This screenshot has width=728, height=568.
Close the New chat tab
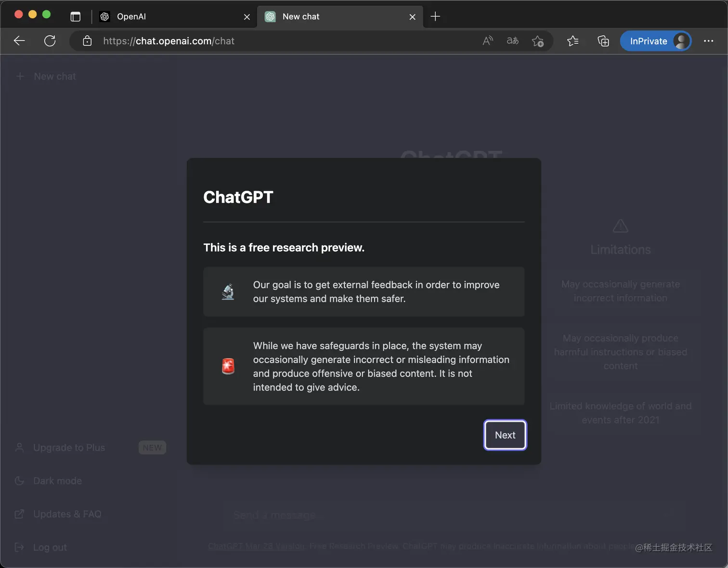click(x=413, y=17)
